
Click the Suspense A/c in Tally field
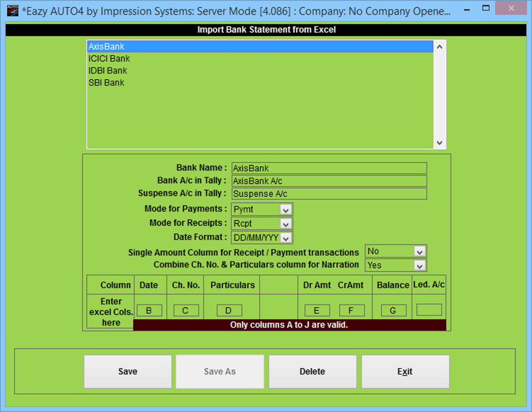329,194
